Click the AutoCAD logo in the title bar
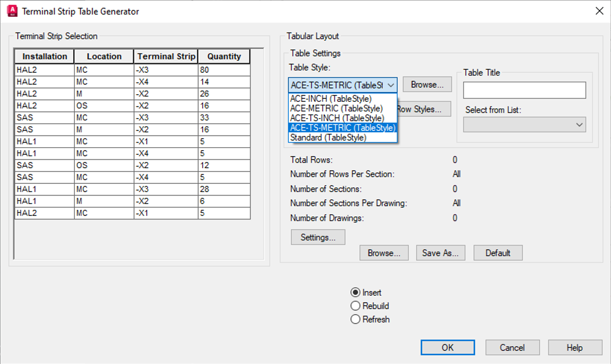Image resolution: width=611 pixels, height=364 pixels. click(x=11, y=11)
